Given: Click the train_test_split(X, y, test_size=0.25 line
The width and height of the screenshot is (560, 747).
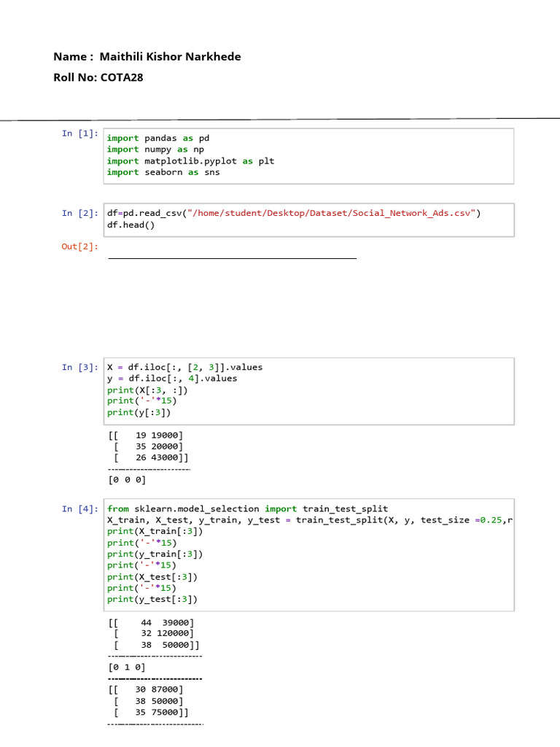Looking at the screenshot, I should [x=310, y=519].
